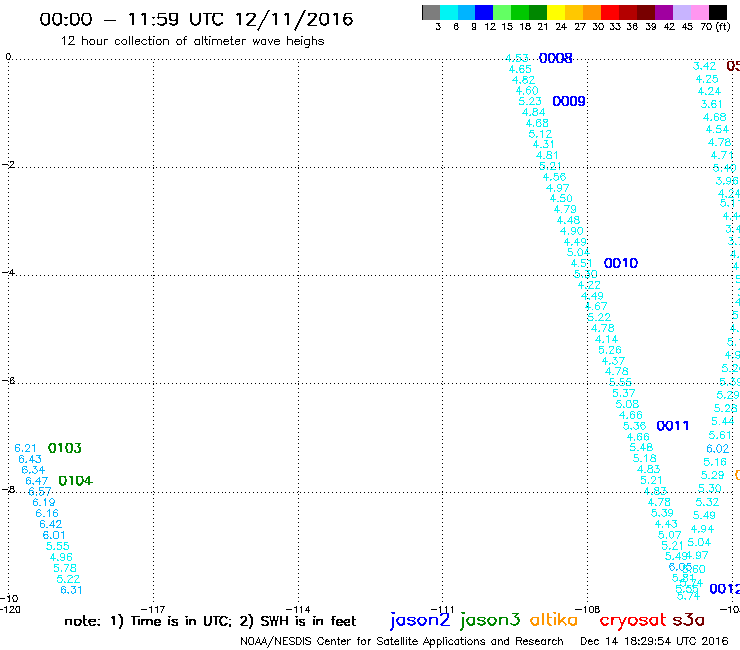The width and height of the screenshot is (740, 650).
Task: Click the wave height value 4.14
Action: (x=606, y=339)
